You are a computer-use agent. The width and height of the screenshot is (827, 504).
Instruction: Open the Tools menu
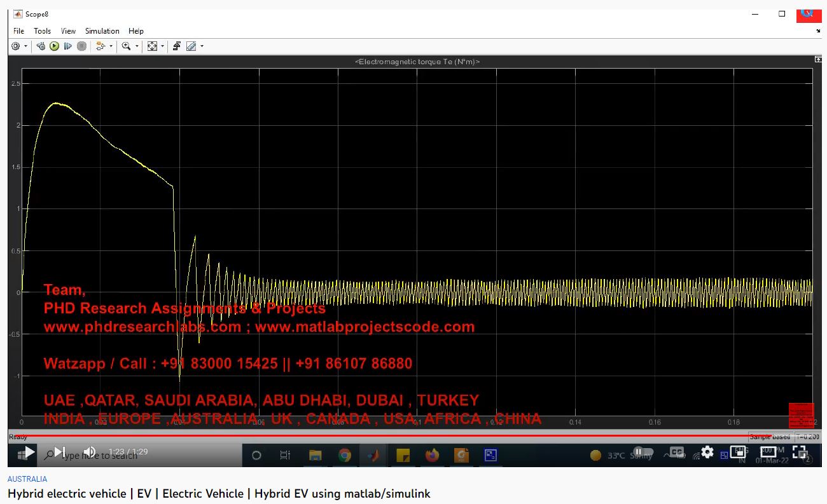pyautogui.click(x=42, y=31)
